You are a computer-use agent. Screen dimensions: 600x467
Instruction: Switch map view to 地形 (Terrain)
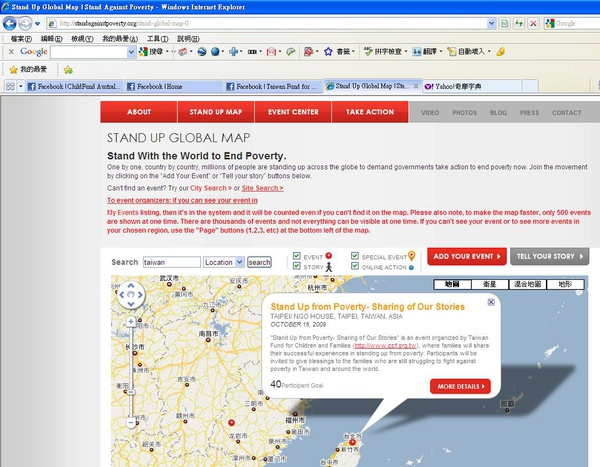(565, 284)
